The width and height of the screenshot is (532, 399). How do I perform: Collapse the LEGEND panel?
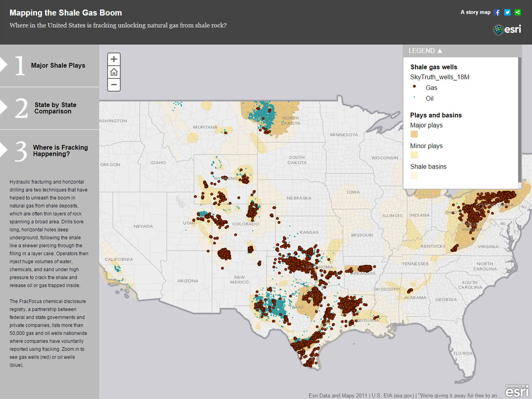click(426, 51)
